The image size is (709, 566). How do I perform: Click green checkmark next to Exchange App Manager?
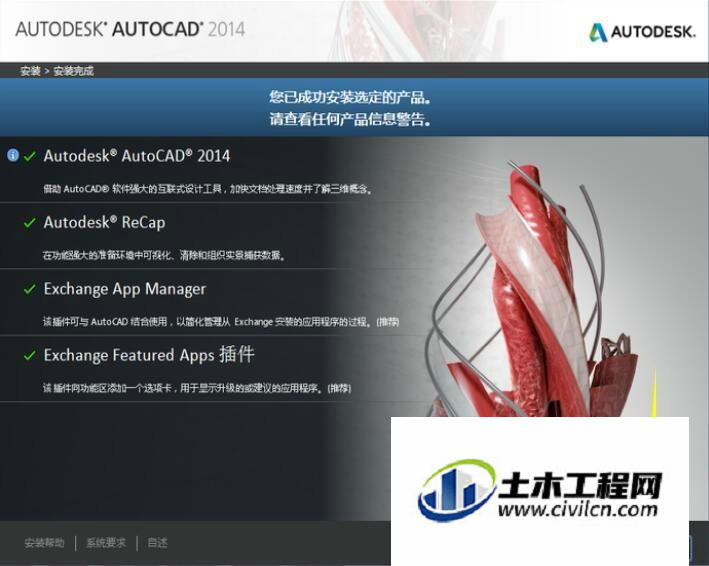click(30, 289)
